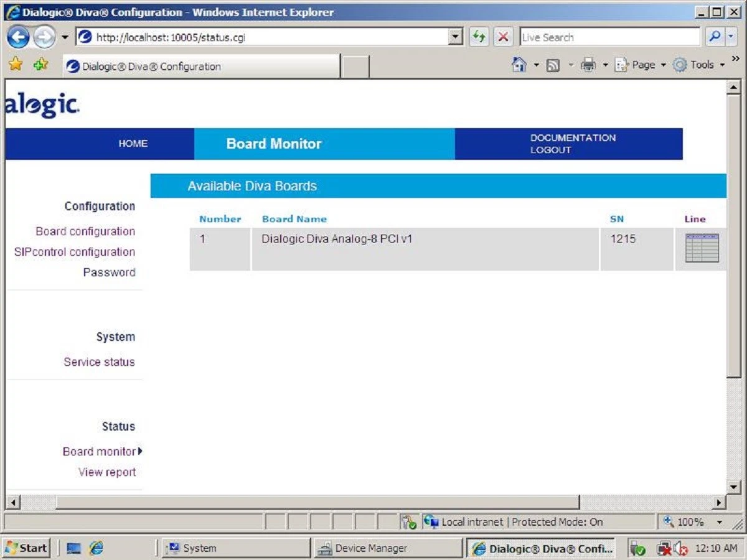This screenshot has height=560, width=747.
Task: Click the browser Forward arrow button
Action: pyautogui.click(x=44, y=37)
